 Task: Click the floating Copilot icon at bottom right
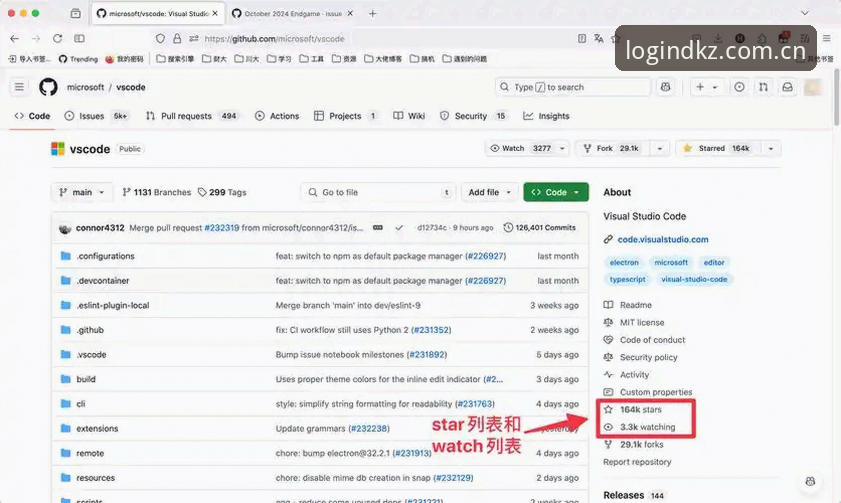coord(810,482)
